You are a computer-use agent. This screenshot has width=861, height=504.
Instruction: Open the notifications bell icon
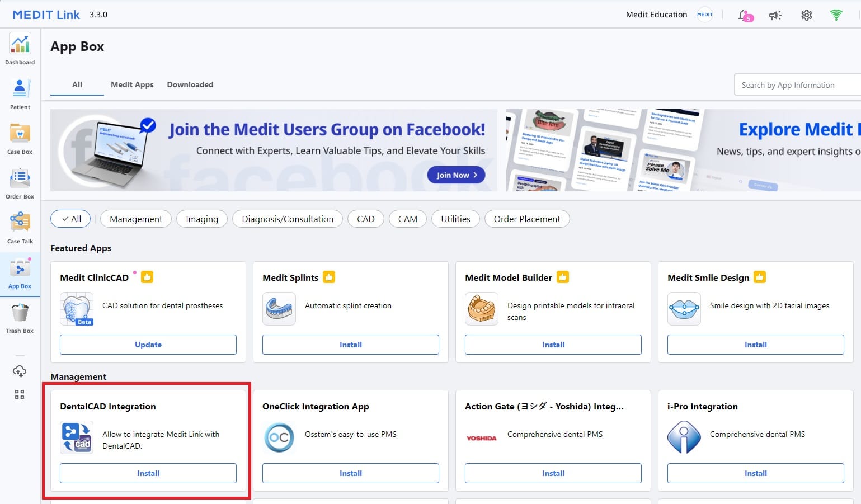[x=745, y=15]
